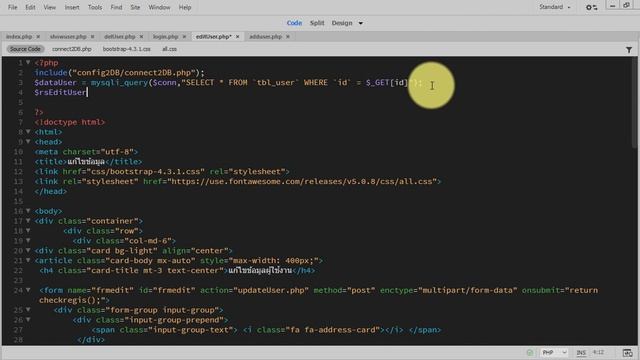This screenshot has height=360, width=640.
Task: Click the mysqli_query function on line 3
Action: pos(119,83)
